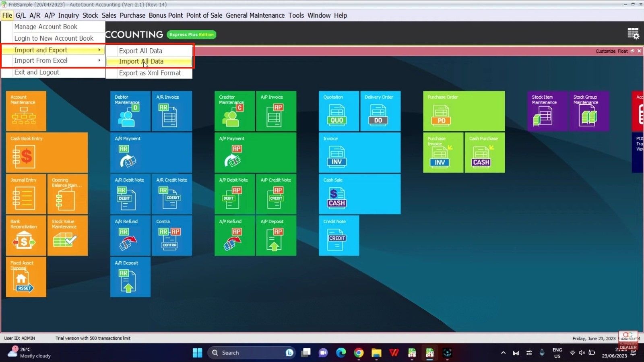The height and width of the screenshot is (362, 644).
Task: Open the Cash Book Entry tile
Action: click(47, 153)
